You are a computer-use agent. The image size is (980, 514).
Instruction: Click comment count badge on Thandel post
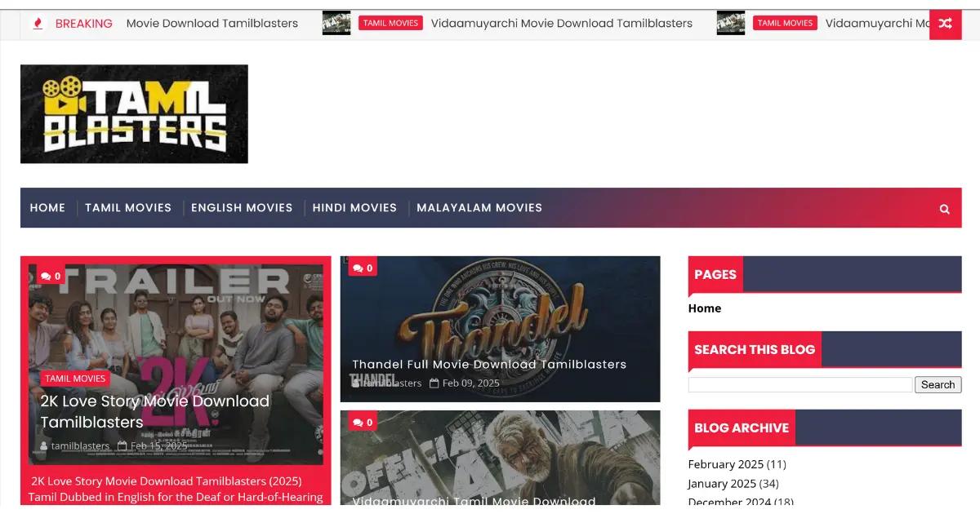coord(362,268)
